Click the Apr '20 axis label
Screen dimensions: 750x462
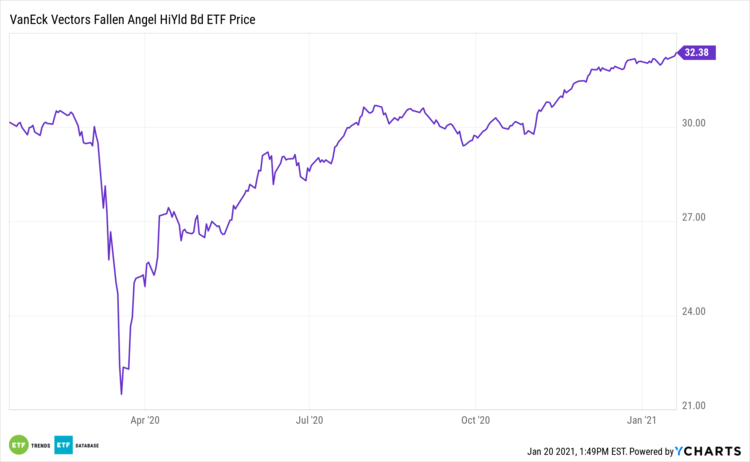[x=145, y=420]
